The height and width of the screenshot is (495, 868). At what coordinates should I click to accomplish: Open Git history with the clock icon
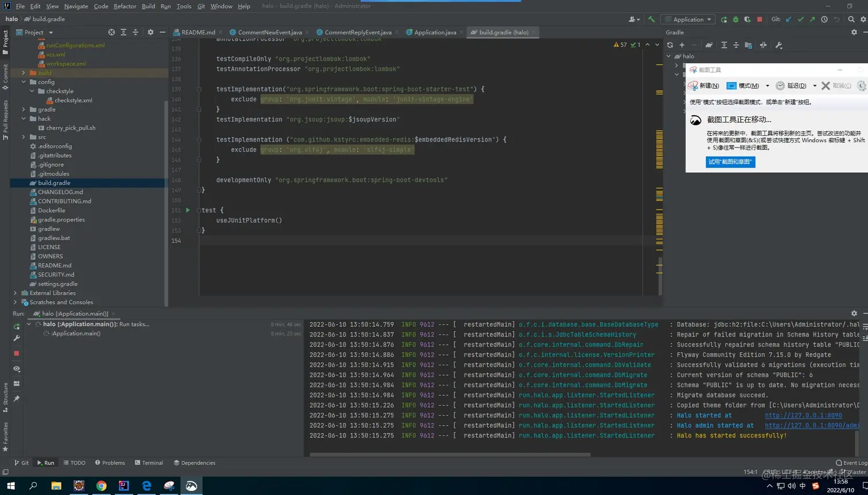[824, 19]
